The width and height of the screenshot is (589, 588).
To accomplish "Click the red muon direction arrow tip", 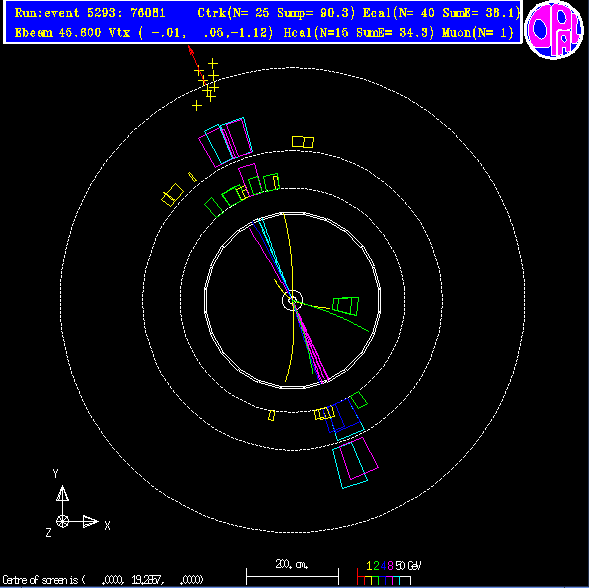I will click(x=190, y=48).
